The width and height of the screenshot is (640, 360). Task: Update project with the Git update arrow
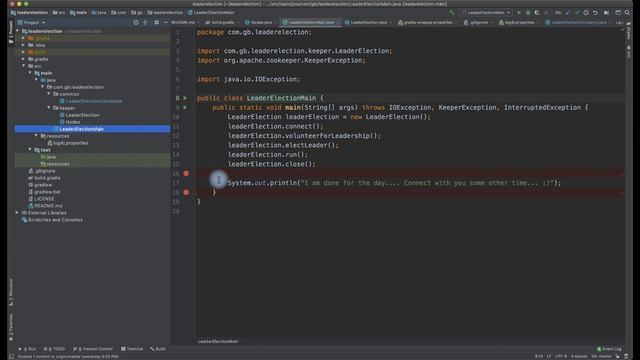point(567,13)
